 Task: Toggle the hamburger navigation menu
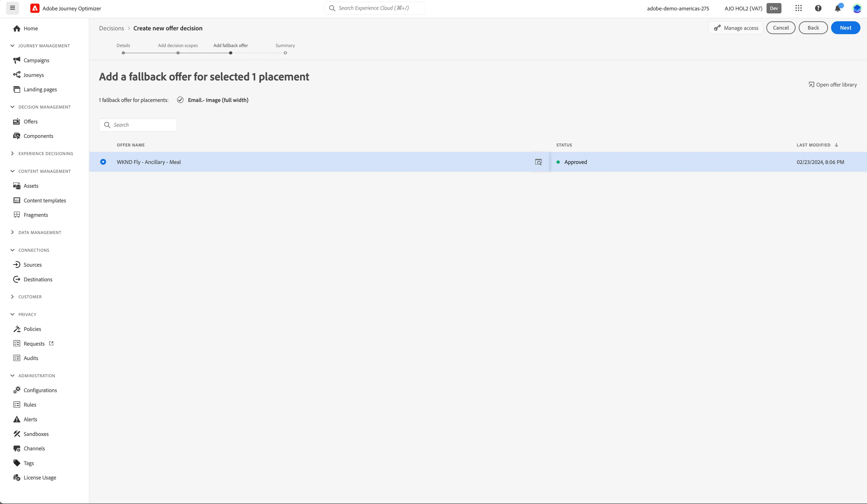tap(12, 8)
